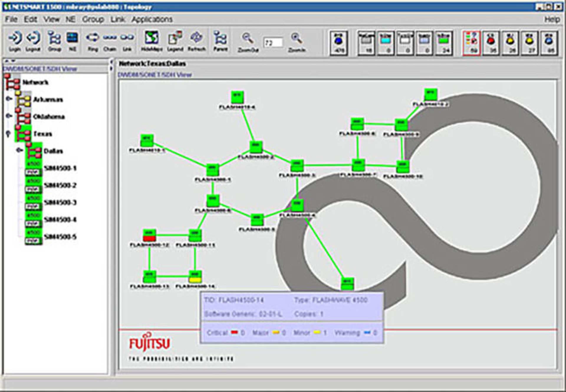Open the Applications menu
566x392 pixels.
(x=152, y=19)
